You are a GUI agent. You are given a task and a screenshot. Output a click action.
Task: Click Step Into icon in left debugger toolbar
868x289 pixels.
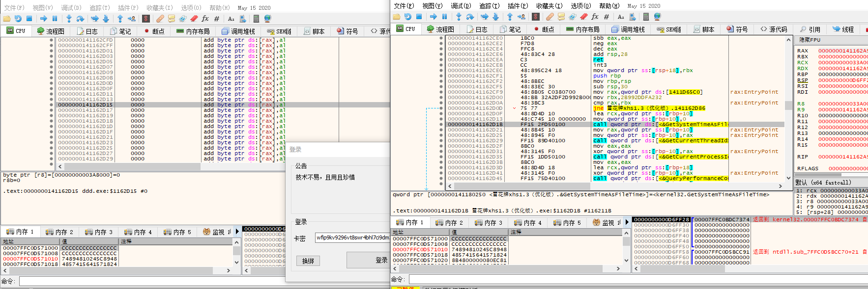69,19
